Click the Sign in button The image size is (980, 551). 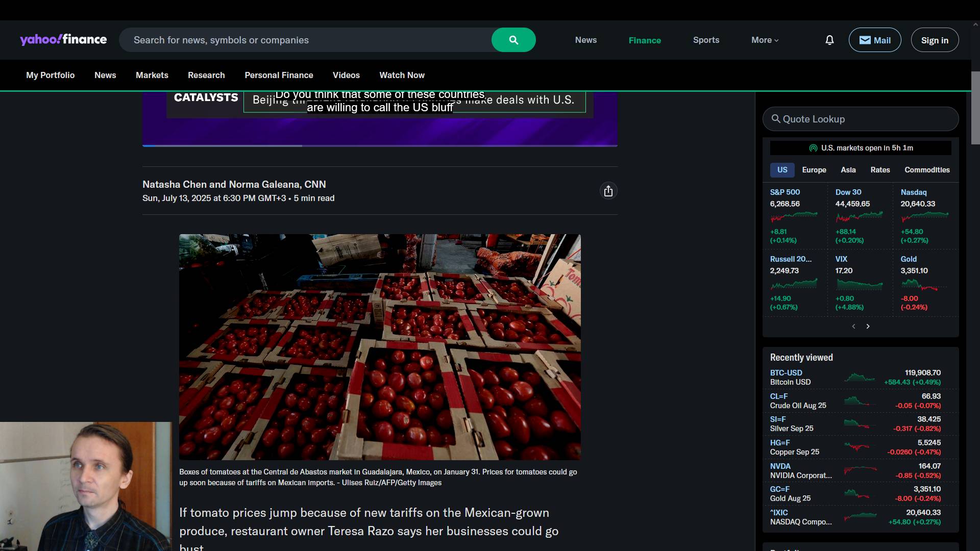[934, 40]
